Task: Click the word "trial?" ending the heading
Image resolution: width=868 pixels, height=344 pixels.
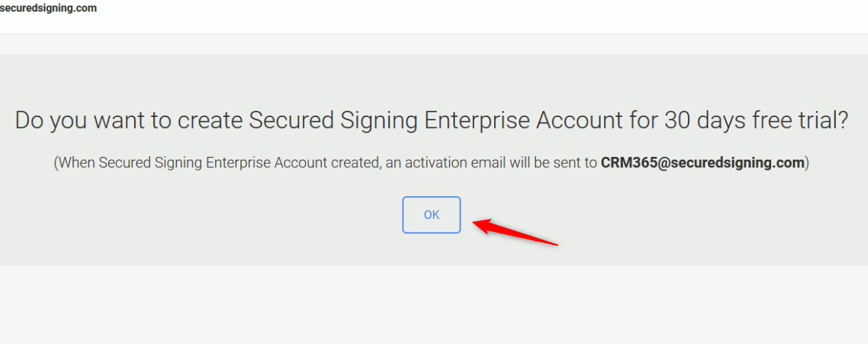Action: 825,121
